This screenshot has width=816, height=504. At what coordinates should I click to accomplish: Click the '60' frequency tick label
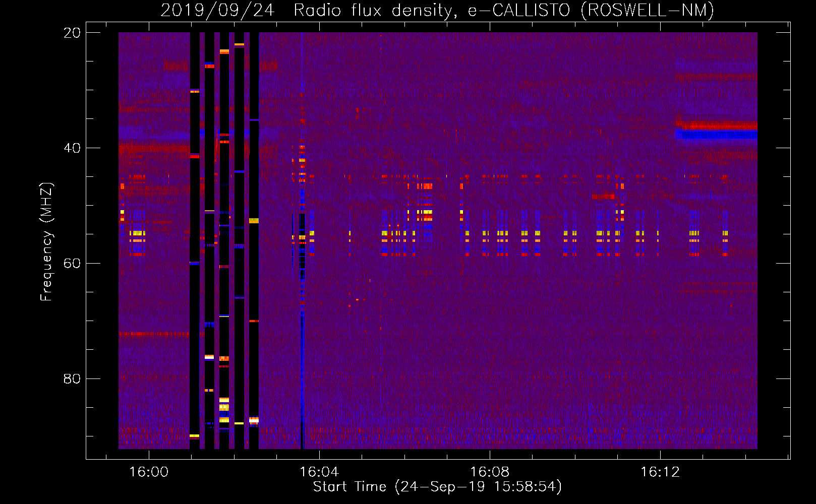click(x=72, y=264)
